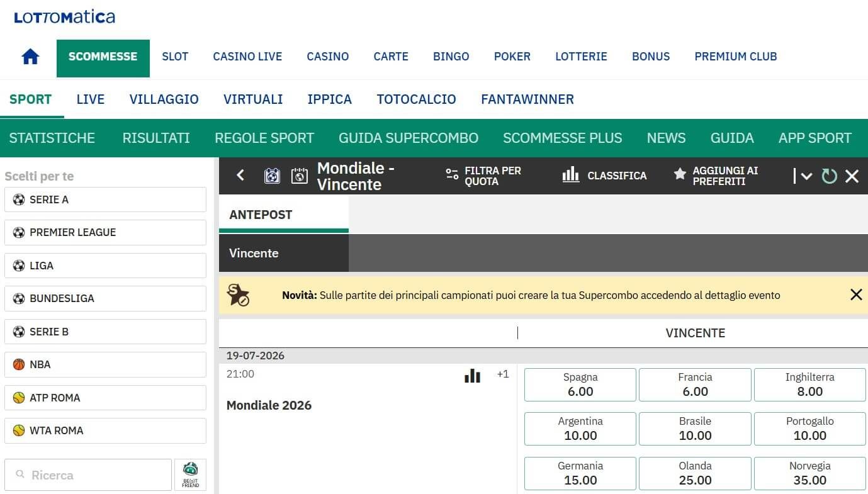Show the +1 additional markets
This screenshot has width=868, height=494.
(502, 374)
